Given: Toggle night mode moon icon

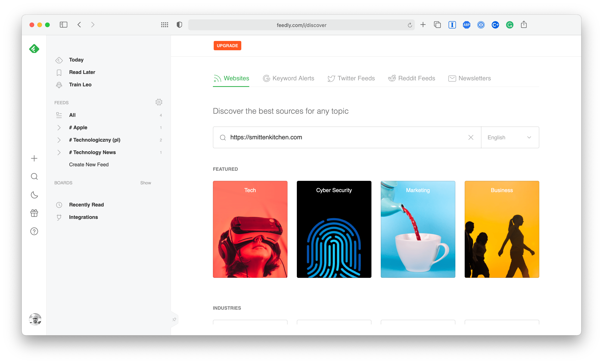Looking at the screenshot, I should point(34,195).
